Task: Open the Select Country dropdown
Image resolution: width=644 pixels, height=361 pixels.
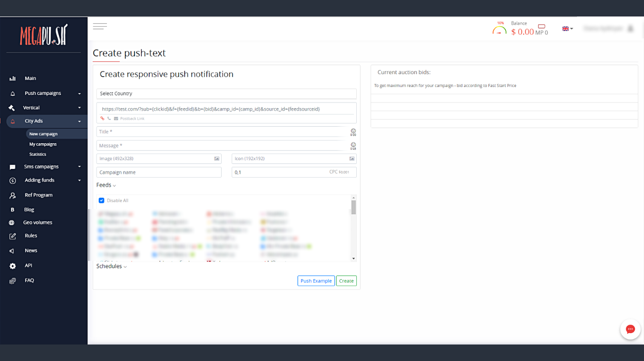Action: point(226,94)
